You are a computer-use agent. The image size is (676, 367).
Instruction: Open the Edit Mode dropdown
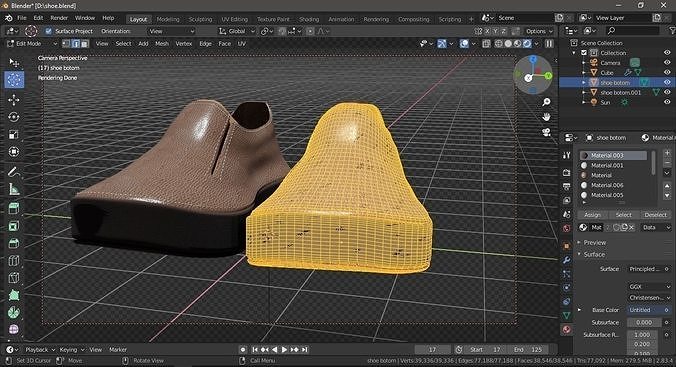[32, 44]
